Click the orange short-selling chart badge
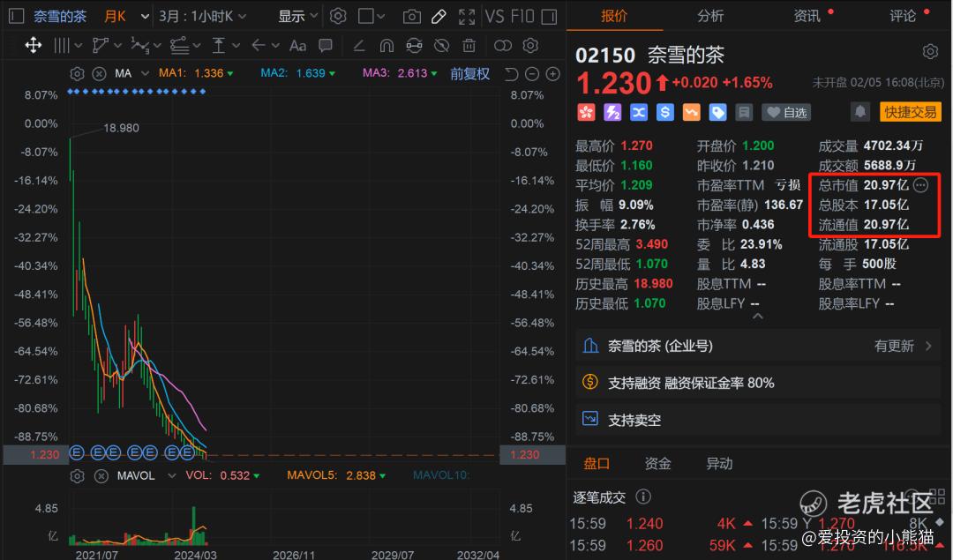This screenshot has height=560, width=953. [x=692, y=112]
